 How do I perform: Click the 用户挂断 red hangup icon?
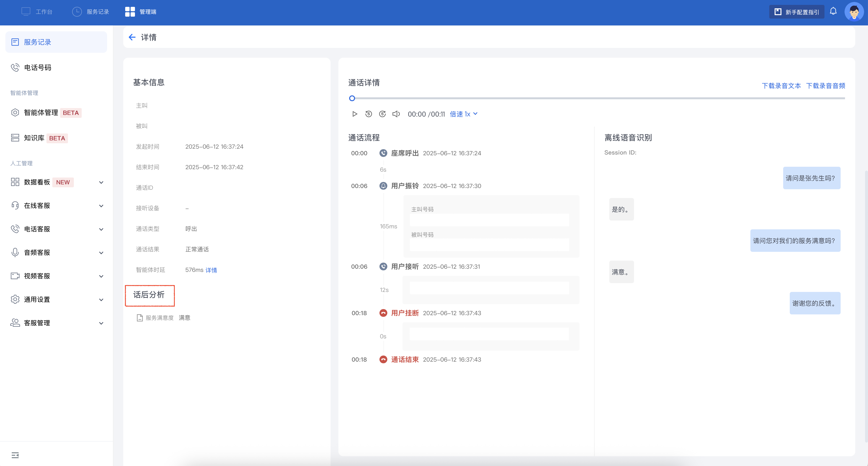tap(383, 313)
